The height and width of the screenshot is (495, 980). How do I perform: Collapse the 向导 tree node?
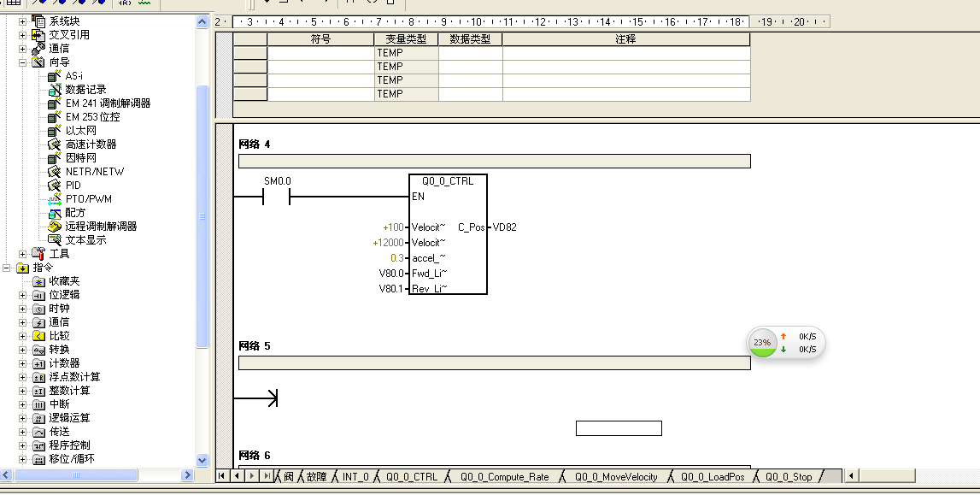point(23,62)
